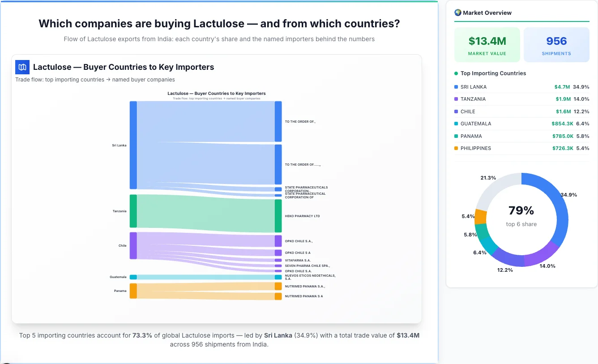This screenshot has width=598, height=364.
Task: Select the OPKO CHILE S.A. node
Action: click(x=278, y=241)
